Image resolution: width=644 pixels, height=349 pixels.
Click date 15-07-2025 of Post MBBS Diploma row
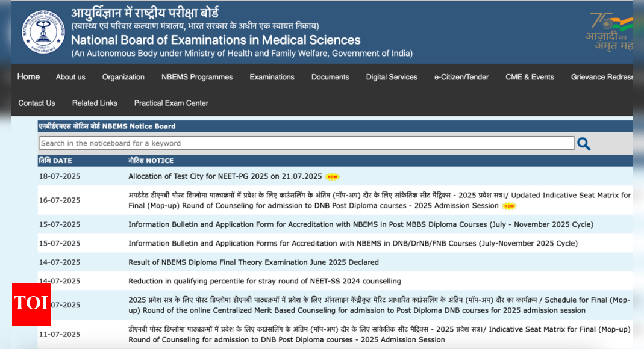click(x=60, y=224)
